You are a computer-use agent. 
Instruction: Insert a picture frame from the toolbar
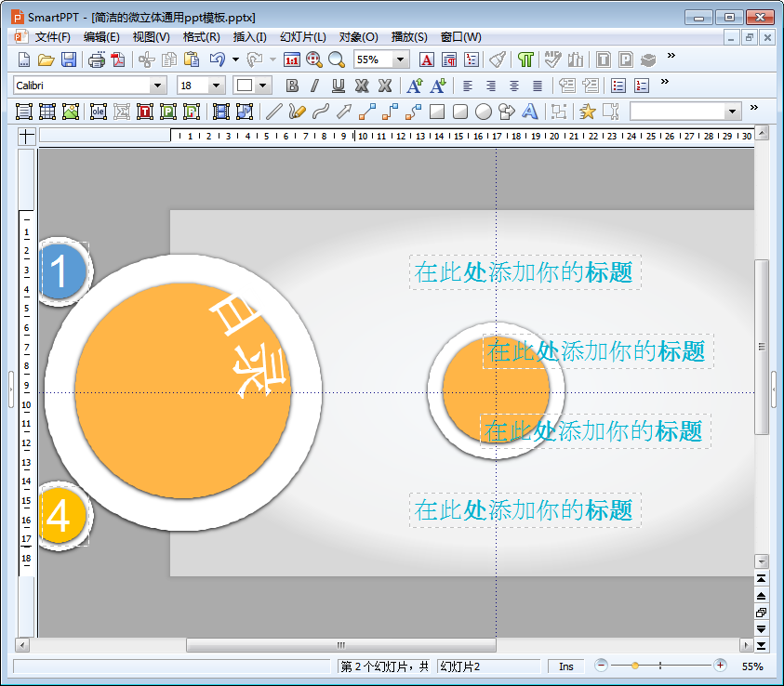pyautogui.click(x=71, y=112)
